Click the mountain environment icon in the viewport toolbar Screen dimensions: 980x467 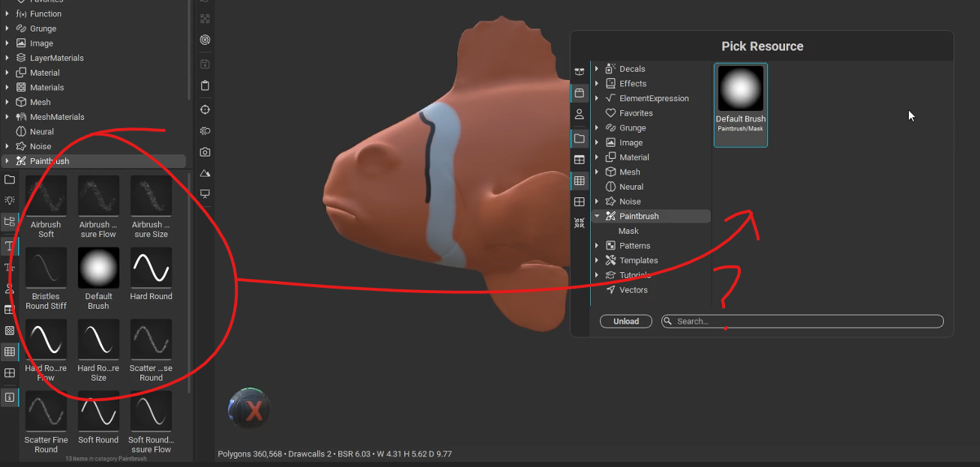(205, 173)
